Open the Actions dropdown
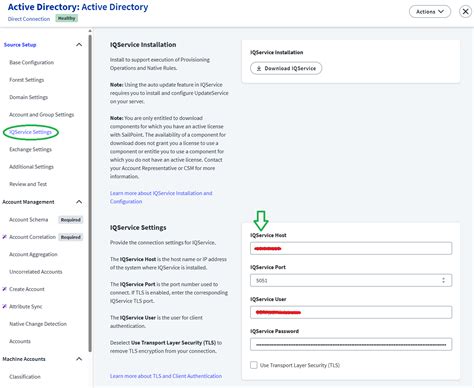The height and width of the screenshot is (388, 474). coord(430,12)
